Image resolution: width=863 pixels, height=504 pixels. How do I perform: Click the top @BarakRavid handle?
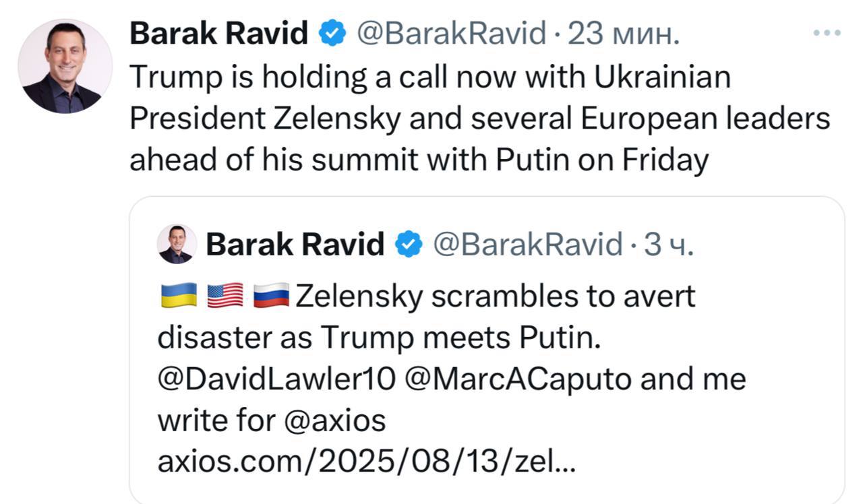coord(450,33)
